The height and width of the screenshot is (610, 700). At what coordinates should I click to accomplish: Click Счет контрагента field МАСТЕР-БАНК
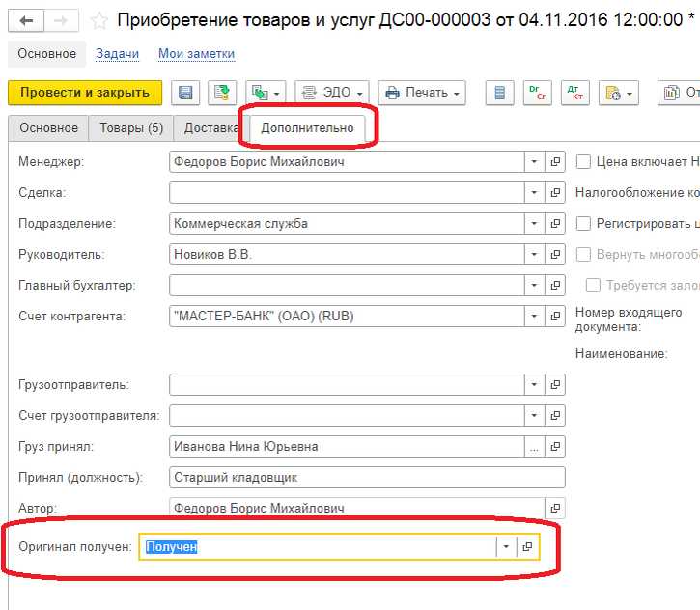tap(347, 316)
